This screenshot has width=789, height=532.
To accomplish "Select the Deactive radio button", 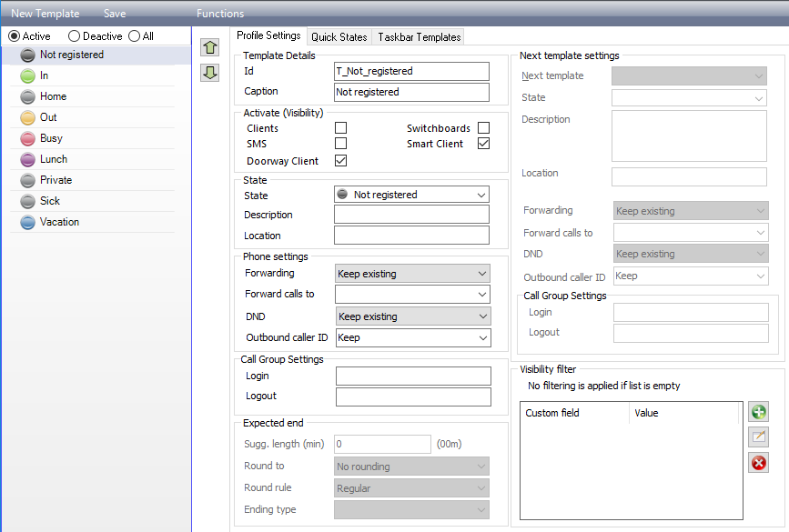I will click(x=74, y=36).
